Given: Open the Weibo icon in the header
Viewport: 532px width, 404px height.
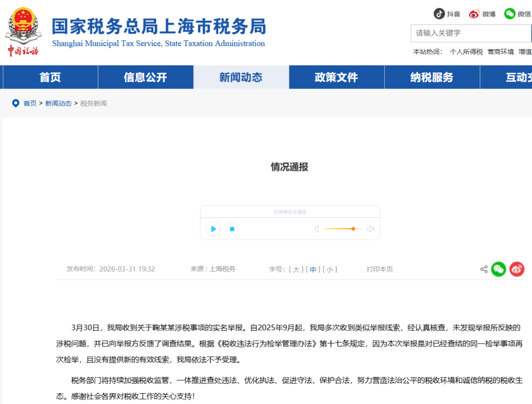Looking at the screenshot, I should coord(474,14).
